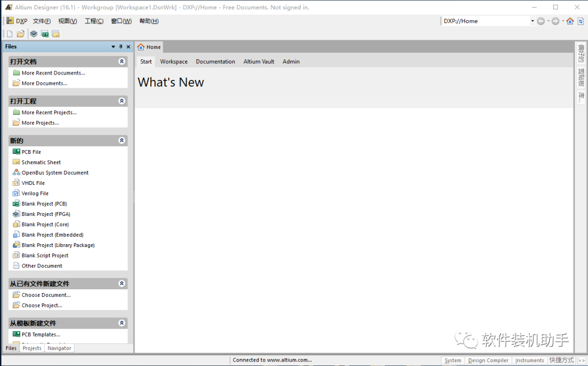Viewport: 588px width, 366px height.
Task: Open the DXP://Home address dropdown
Action: pos(532,21)
